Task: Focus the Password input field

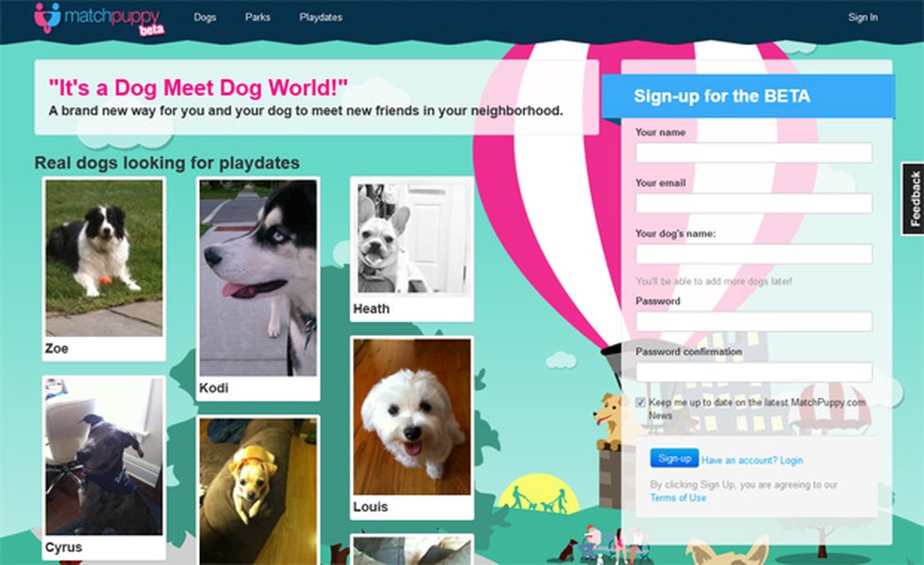Action: 754,322
